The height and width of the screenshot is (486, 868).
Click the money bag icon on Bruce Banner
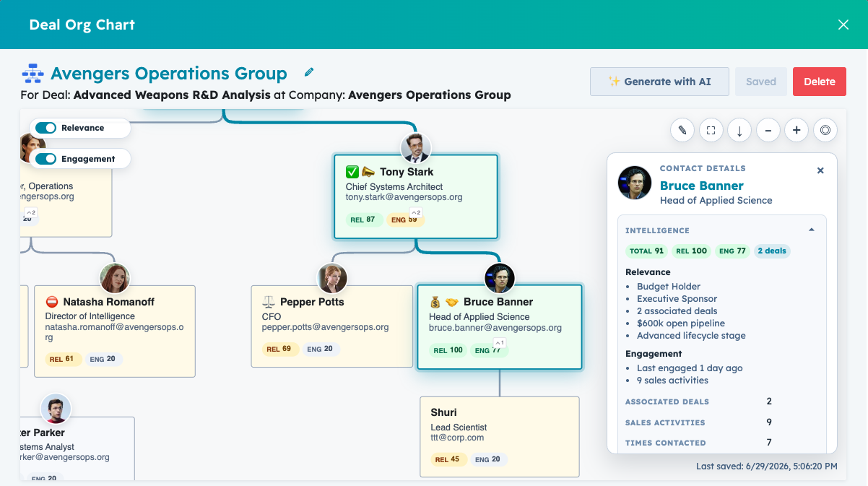[x=435, y=302]
